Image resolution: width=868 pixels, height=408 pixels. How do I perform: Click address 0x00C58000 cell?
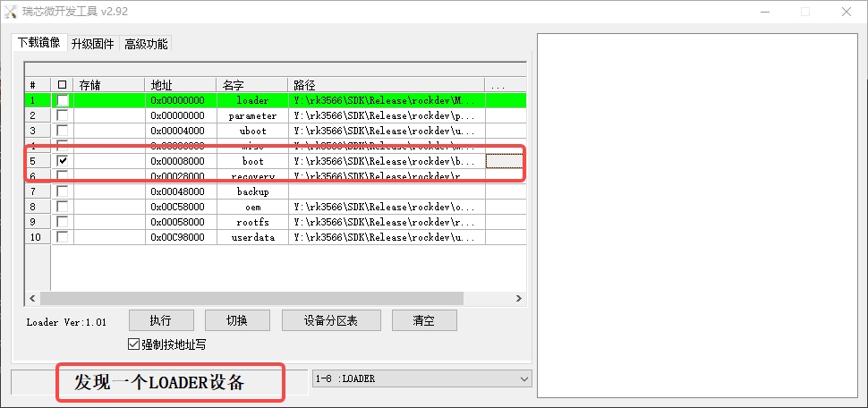(x=181, y=207)
